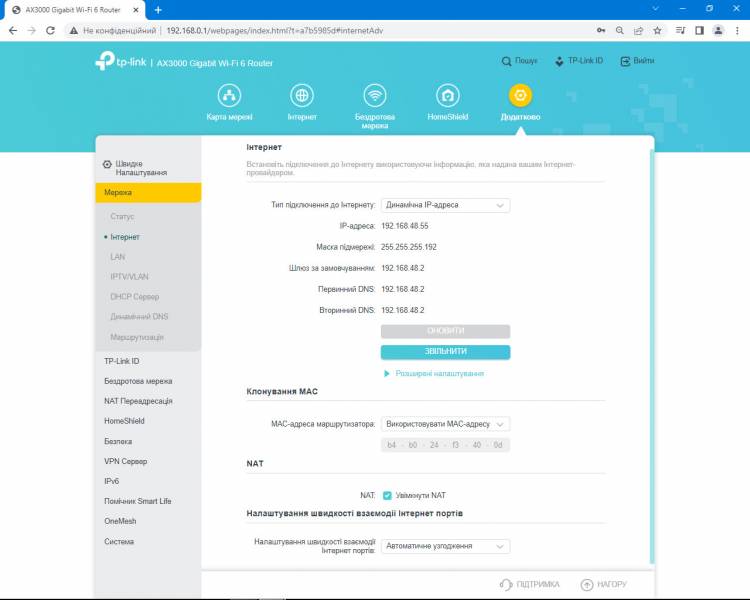Open Бездротова мережа in sidebar
This screenshot has width=750, height=600.
138,381
